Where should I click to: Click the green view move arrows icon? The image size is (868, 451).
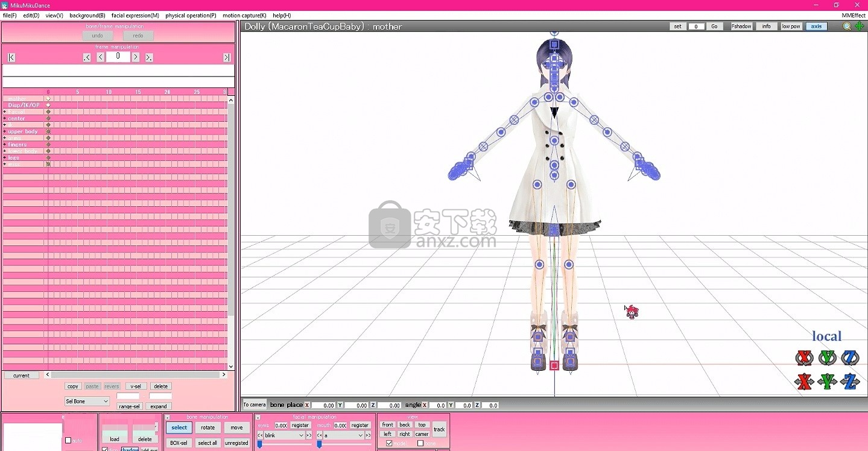[860, 26]
